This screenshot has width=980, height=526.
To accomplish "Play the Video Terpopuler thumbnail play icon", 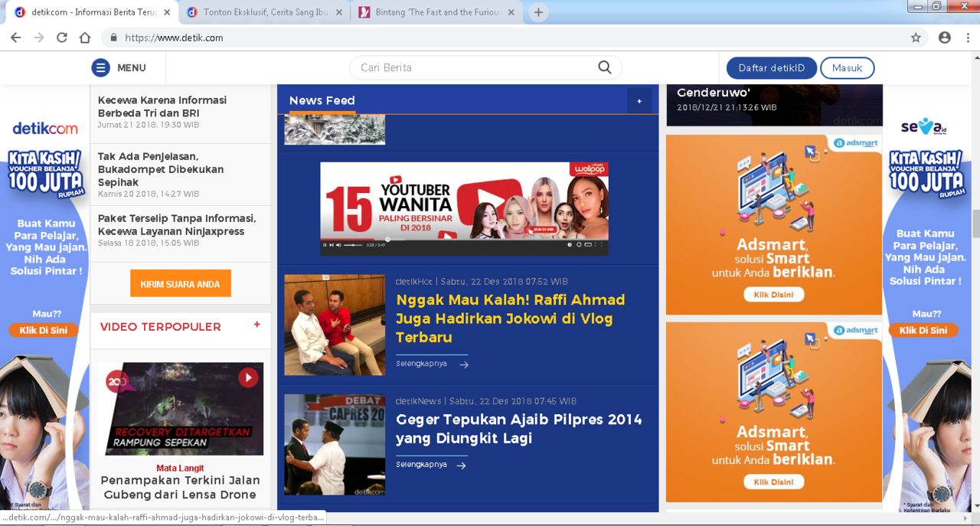I will tap(248, 377).
